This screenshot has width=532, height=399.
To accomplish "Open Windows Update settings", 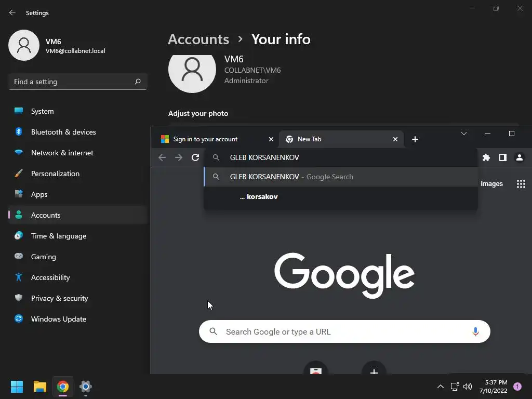I will [78, 319].
